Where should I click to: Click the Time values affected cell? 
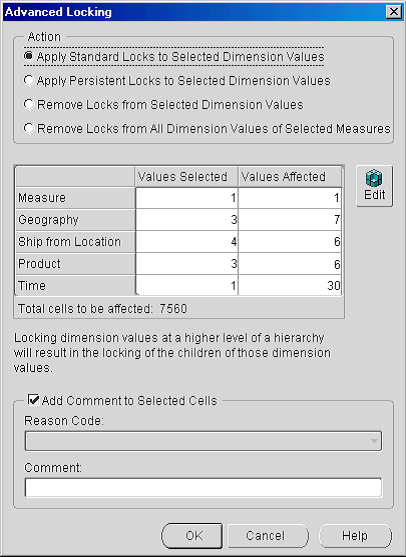pyautogui.click(x=290, y=286)
